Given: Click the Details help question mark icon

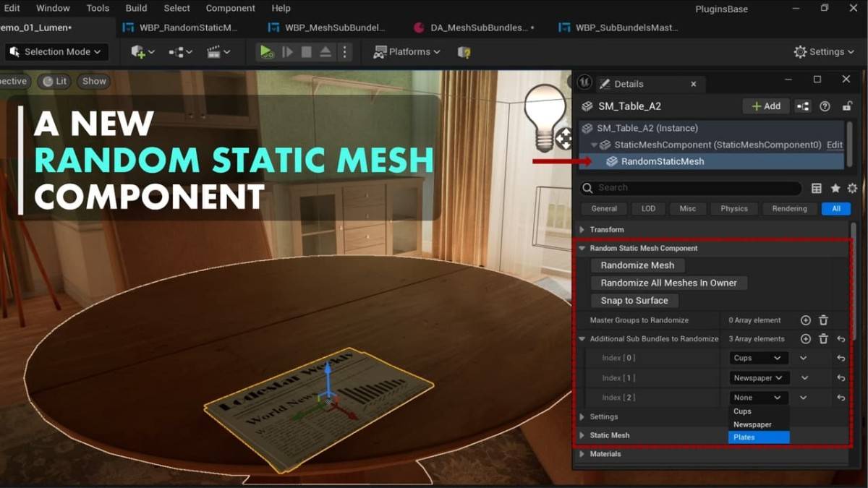Looking at the screenshot, I should (x=825, y=106).
